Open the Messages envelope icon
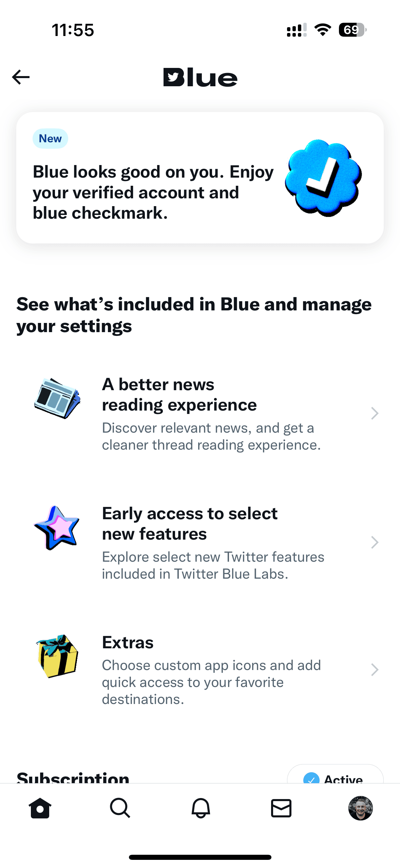Screen dimensions: 400x868 281,808
